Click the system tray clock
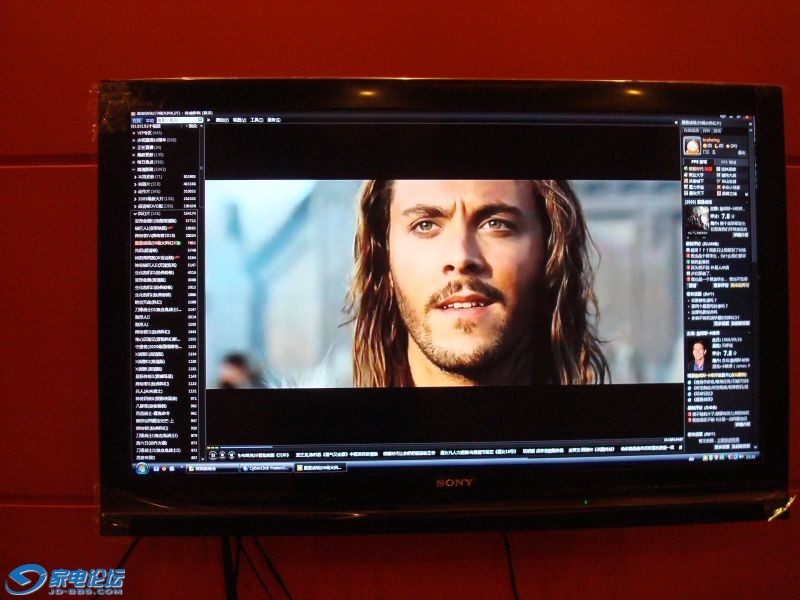The width and height of the screenshot is (800, 600). pyautogui.click(x=751, y=457)
